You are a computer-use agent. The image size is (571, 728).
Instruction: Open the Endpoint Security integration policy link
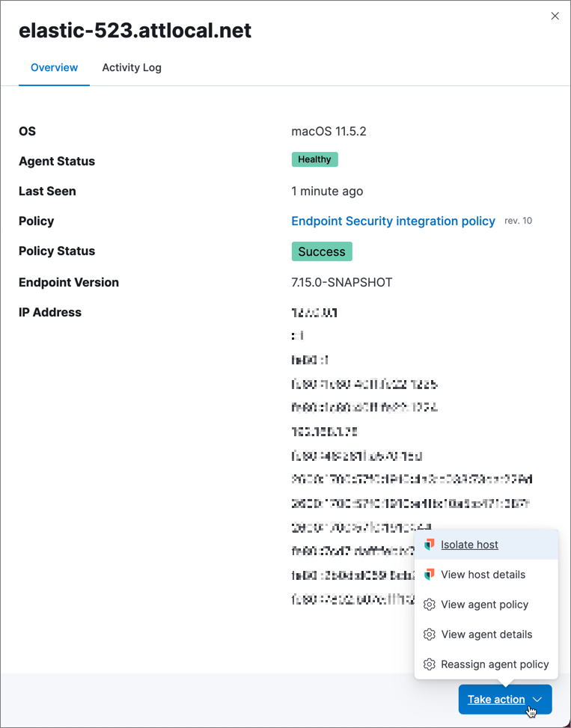click(392, 221)
